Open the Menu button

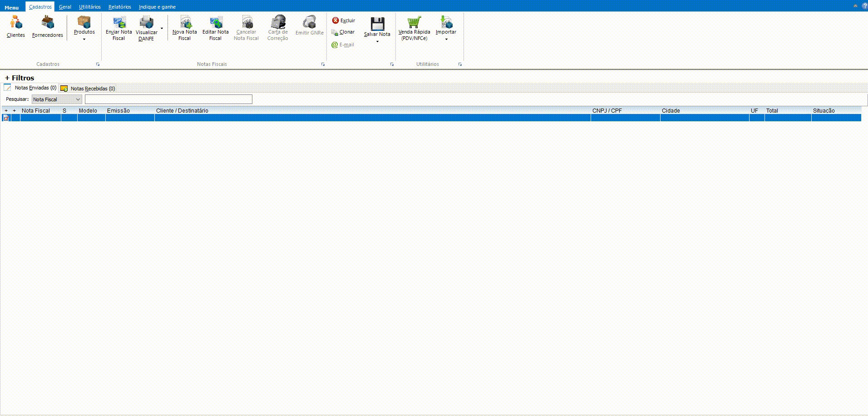pos(11,8)
